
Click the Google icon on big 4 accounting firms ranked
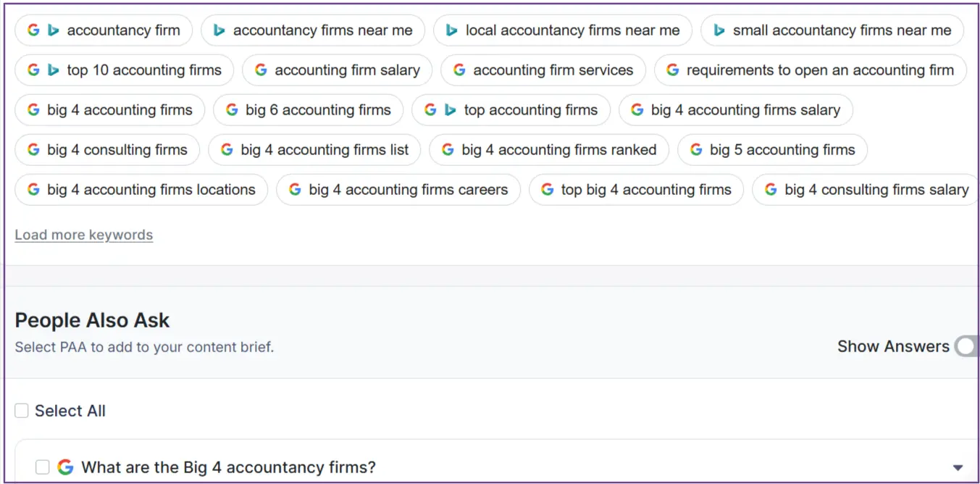448,149
